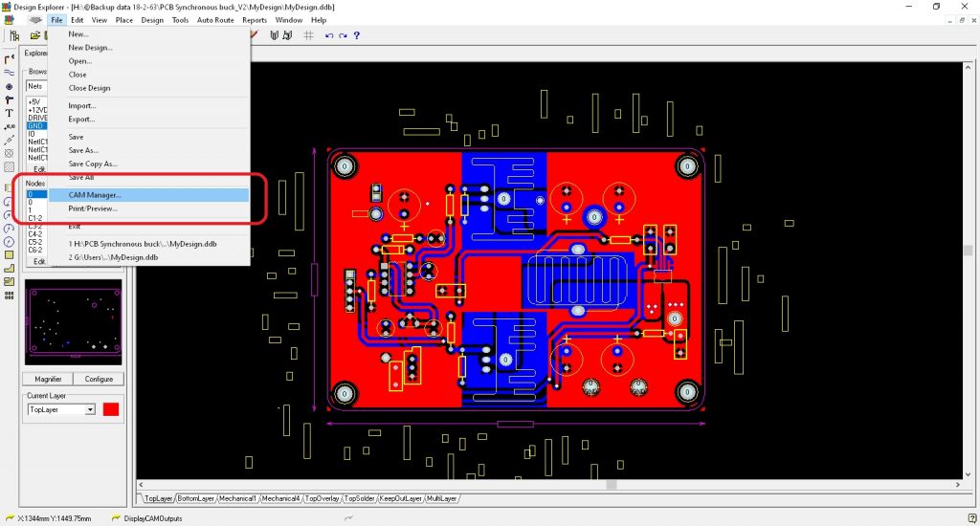Click the redo arrow icon
This screenshot has height=526, width=980.
(343, 35)
